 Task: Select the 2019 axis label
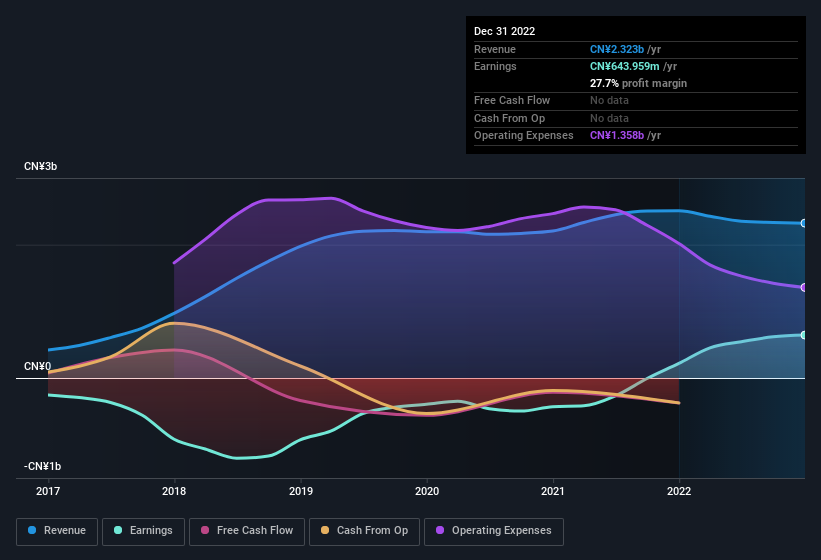(301, 491)
